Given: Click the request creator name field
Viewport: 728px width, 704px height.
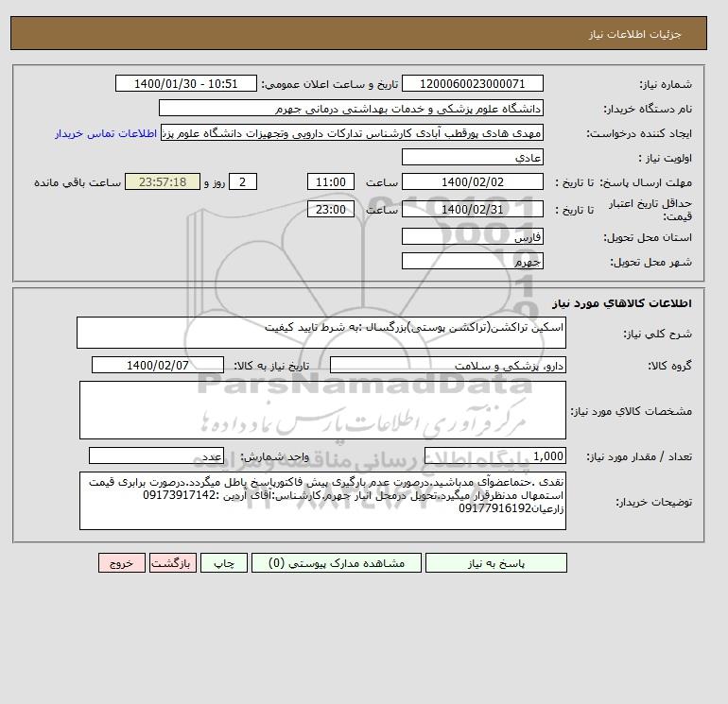Looking at the screenshot, I should tap(352, 132).
